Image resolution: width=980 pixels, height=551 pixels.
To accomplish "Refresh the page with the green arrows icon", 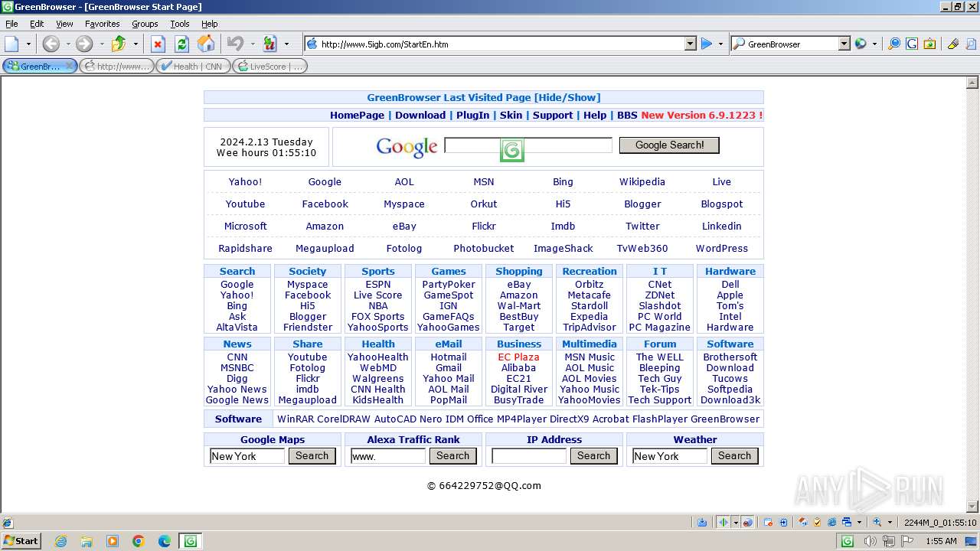I will click(181, 44).
